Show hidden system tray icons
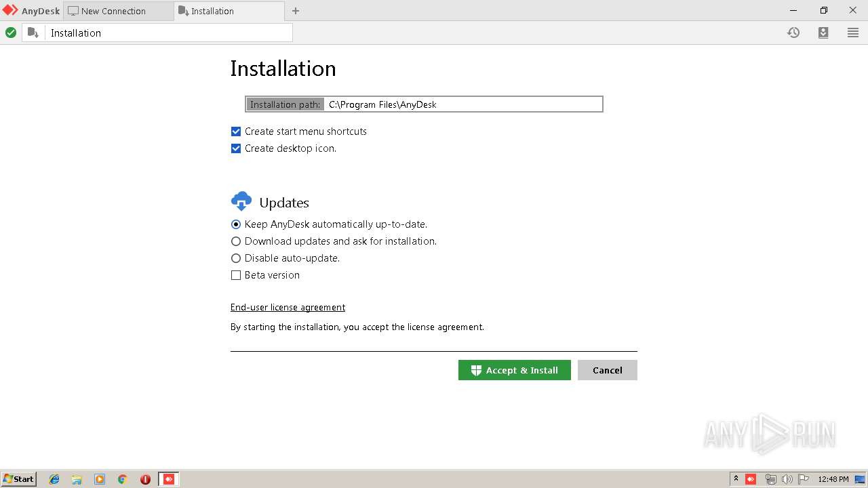This screenshot has height=488, width=868. click(736, 479)
